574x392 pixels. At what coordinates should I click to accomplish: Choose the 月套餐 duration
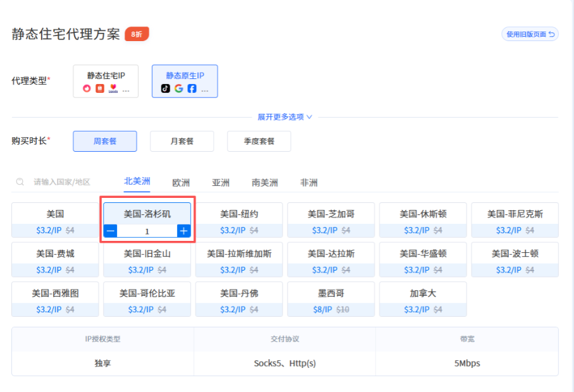(182, 141)
